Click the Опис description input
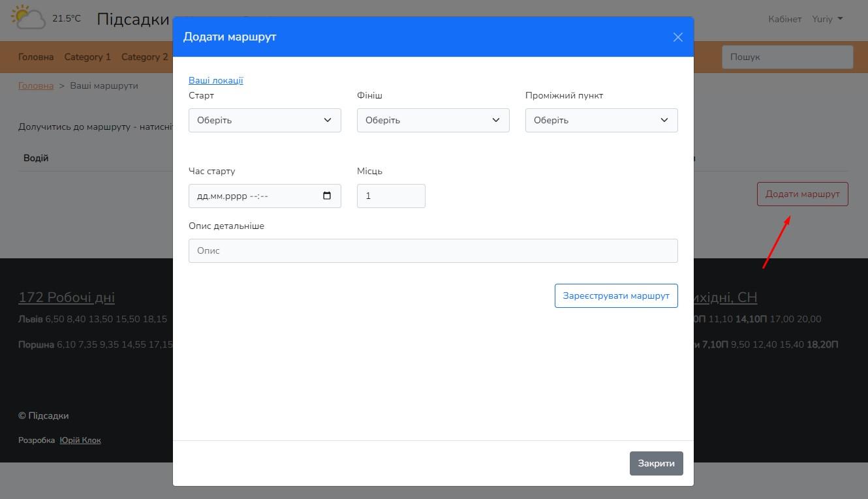This screenshot has height=499, width=868. click(x=433, y=250)
